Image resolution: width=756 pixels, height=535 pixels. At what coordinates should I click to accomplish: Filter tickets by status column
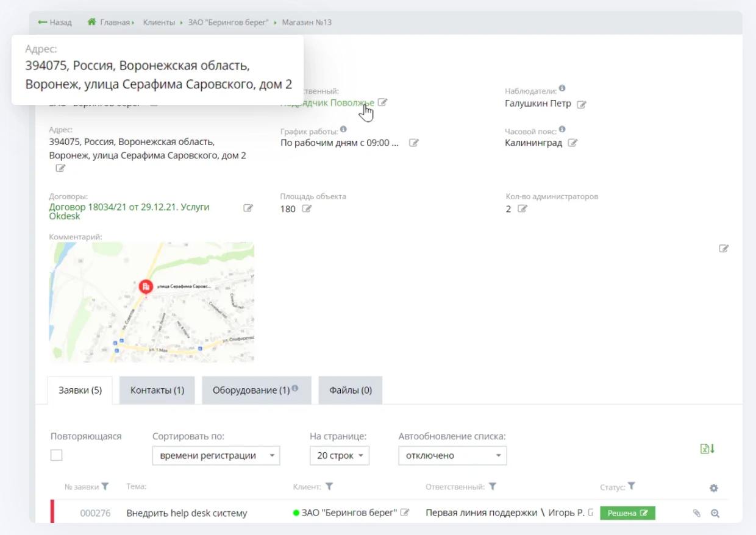tap(632, 486)
